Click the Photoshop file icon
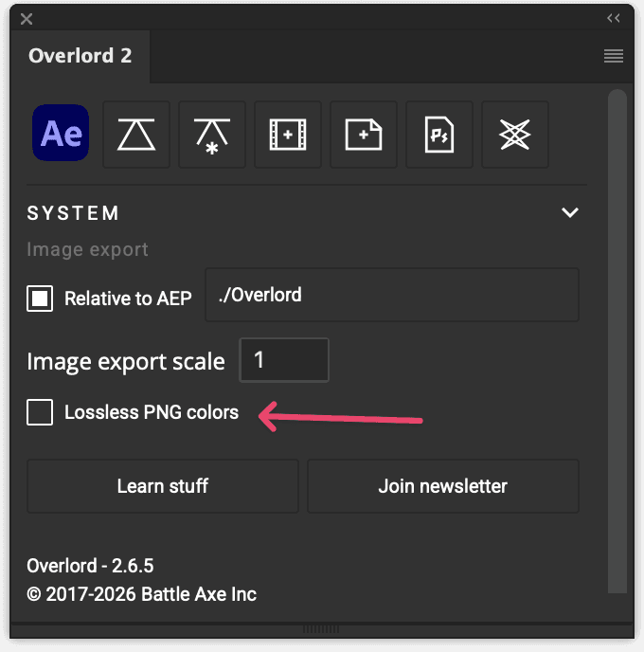 (x=439, y=135)
